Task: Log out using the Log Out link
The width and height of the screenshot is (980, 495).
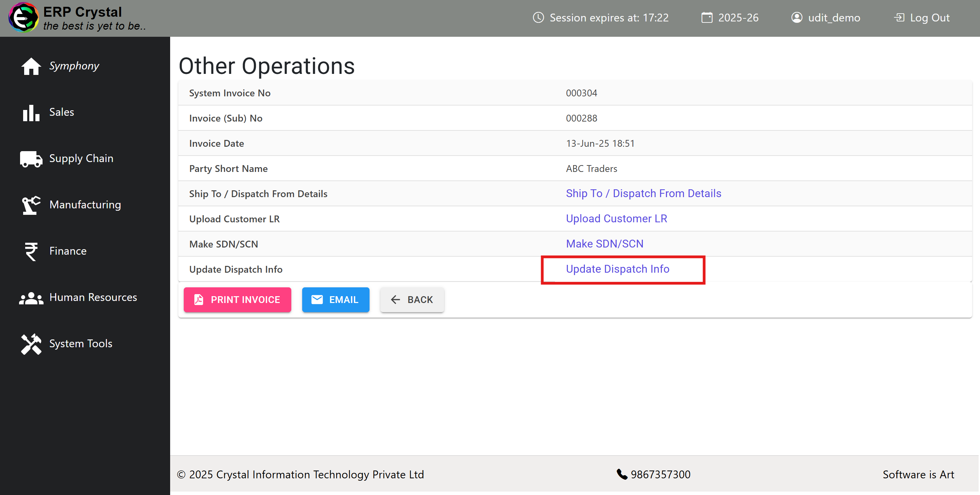Action: click(x=921, y=18)
